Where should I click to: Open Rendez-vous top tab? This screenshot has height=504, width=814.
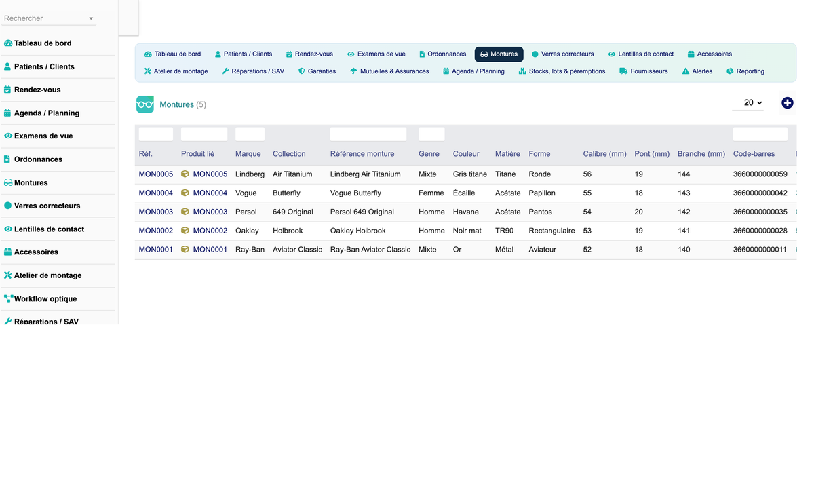[309, 54]
